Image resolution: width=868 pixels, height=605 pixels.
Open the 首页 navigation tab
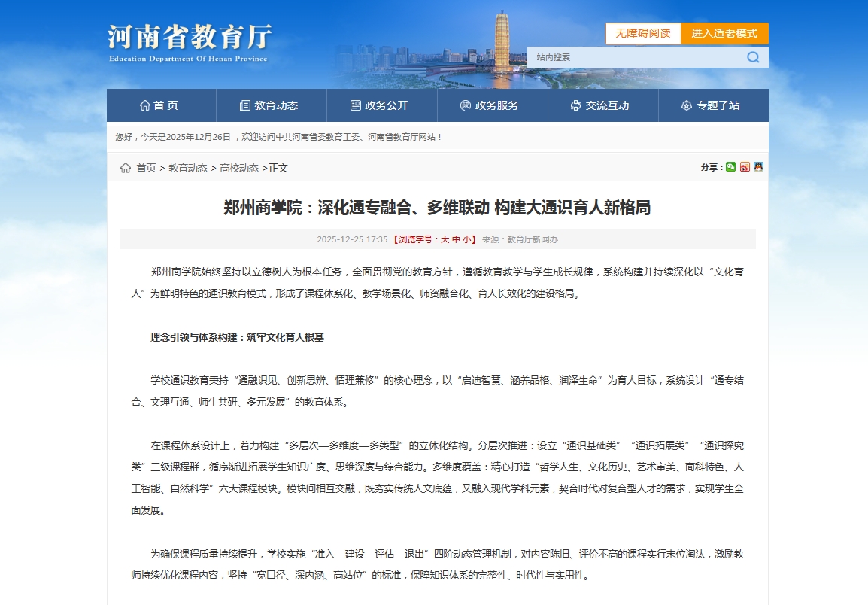point(159,105)
